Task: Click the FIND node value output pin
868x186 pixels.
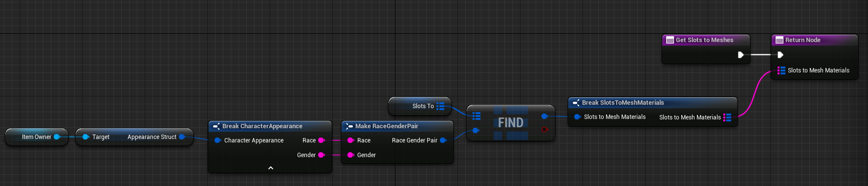Action: point(544,116)
